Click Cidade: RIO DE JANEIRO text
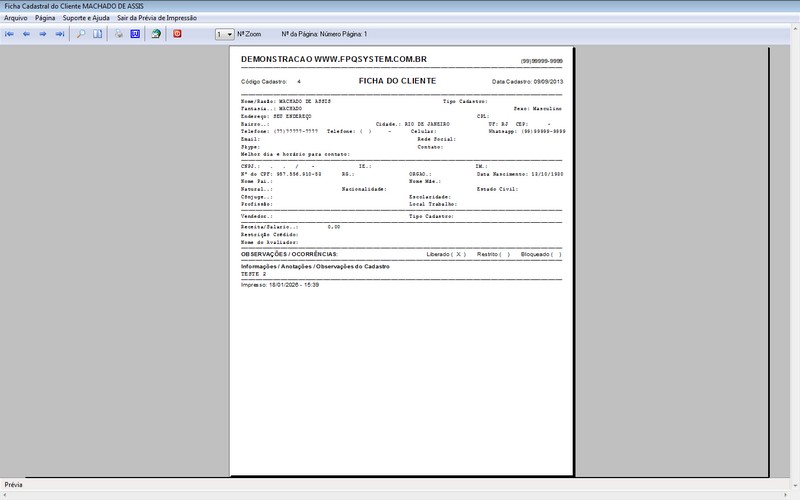The image size is (800, 500). click(x=413, y=124)
